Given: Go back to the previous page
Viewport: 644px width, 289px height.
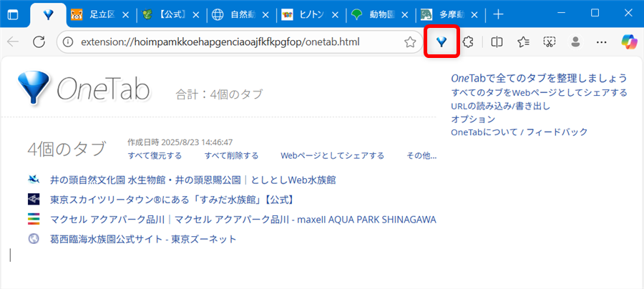Looking at the screenshot, I should coord(13,41).
